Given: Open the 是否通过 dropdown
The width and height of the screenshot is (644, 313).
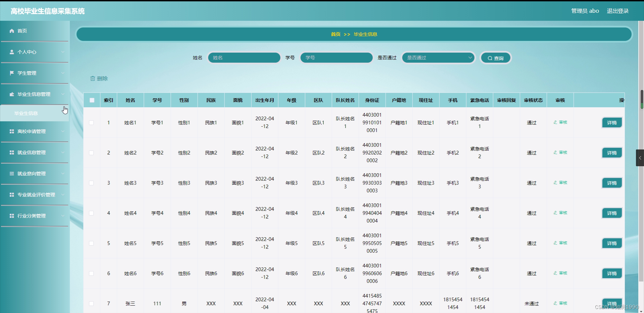Looking at the screenshot, I should pos(438,58).
